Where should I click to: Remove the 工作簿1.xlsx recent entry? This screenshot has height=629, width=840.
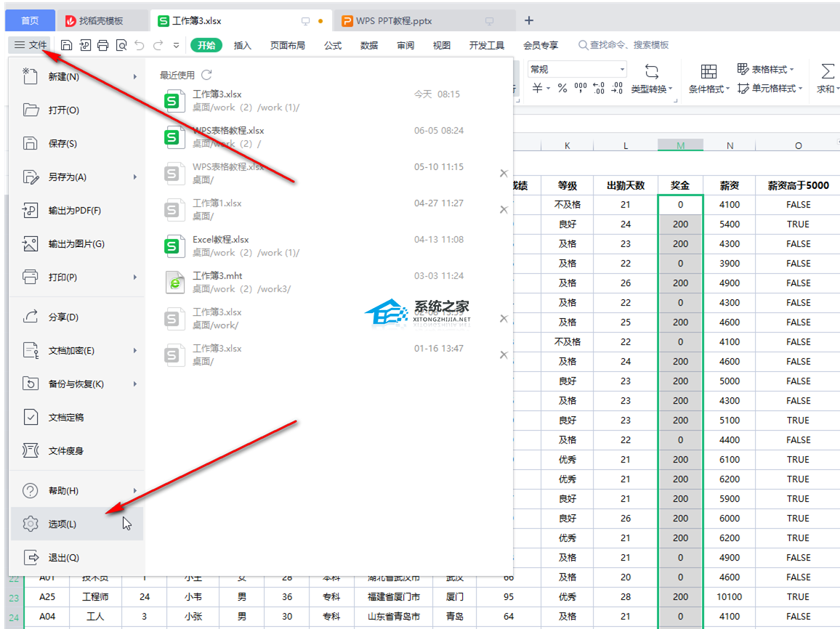pyautogui.click(x=504, y=210)
